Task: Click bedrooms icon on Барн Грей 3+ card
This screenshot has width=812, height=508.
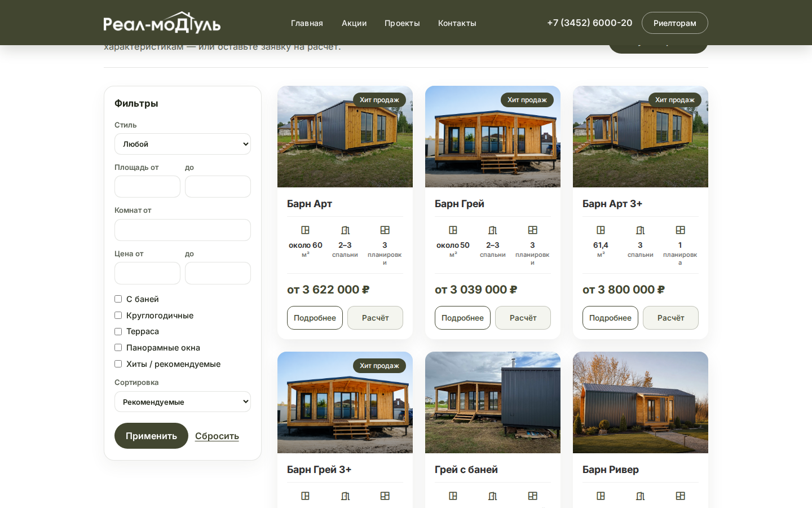Action: pyautogui.click(x=345, y=496)
